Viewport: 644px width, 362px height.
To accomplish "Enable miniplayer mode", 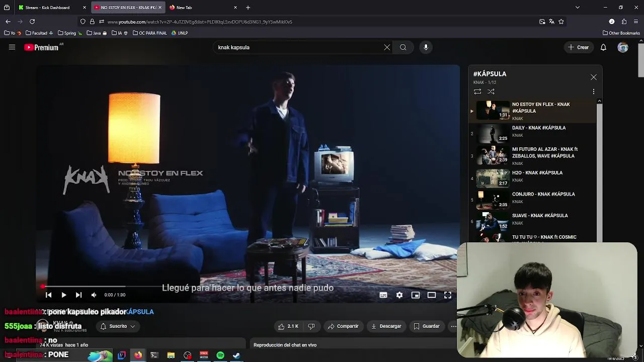I will click(x=416, y=295).
